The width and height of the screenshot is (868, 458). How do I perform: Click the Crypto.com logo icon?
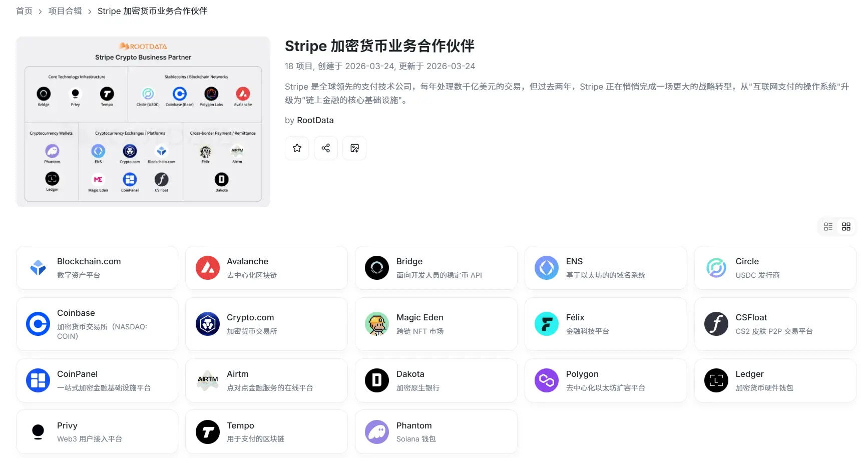pyautogui.click(x=208, y=324)
